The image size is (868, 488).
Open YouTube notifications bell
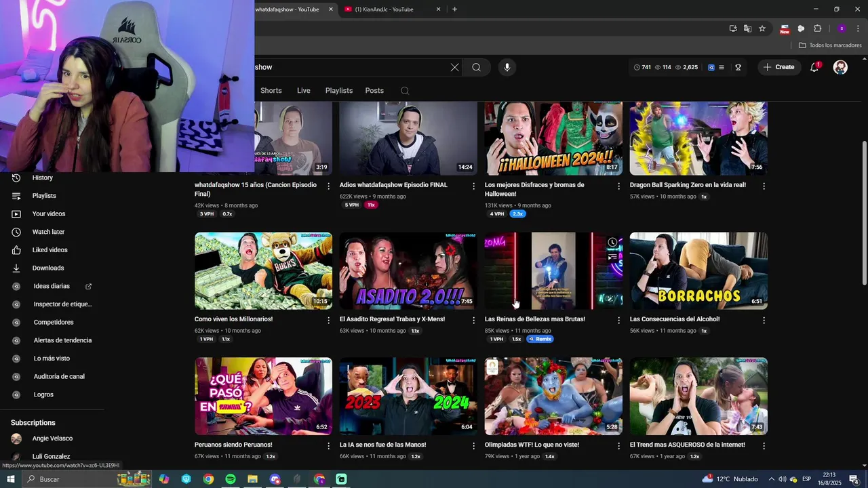tap(814, 67)
